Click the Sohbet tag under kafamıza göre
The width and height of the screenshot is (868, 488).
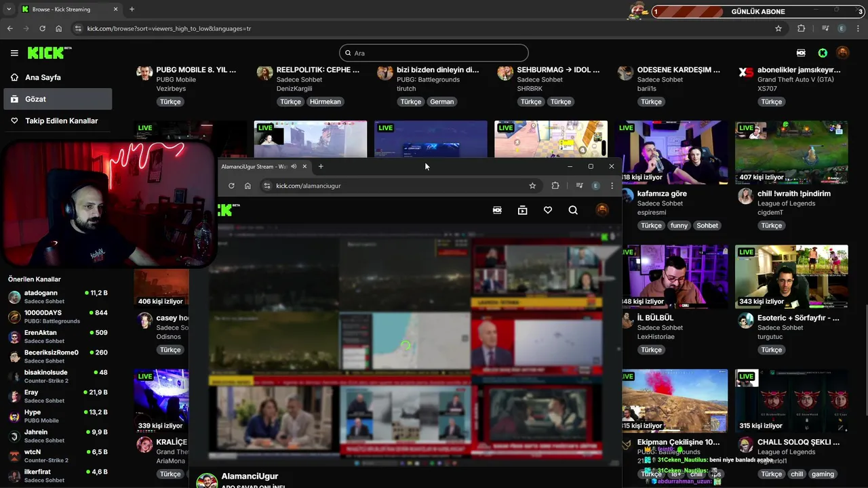point(707,226)
